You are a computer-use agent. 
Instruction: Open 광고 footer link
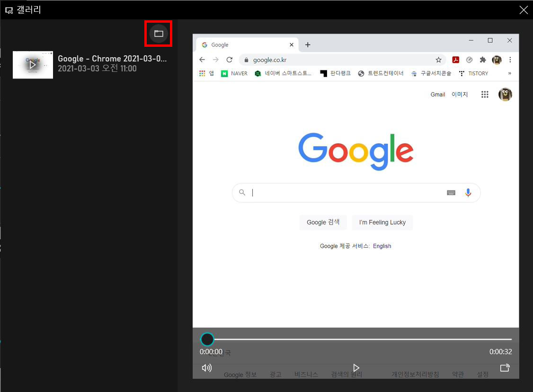275,375
